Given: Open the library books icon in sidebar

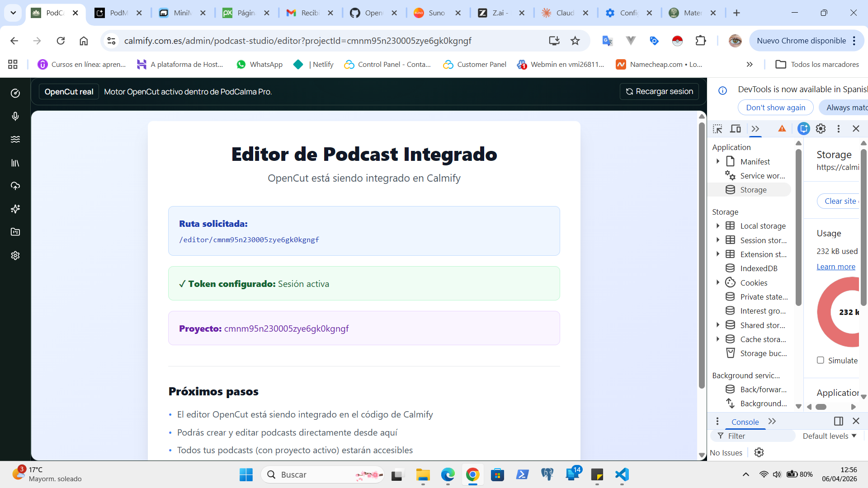Looking at the screenshot, I should [x=15, y=163].
